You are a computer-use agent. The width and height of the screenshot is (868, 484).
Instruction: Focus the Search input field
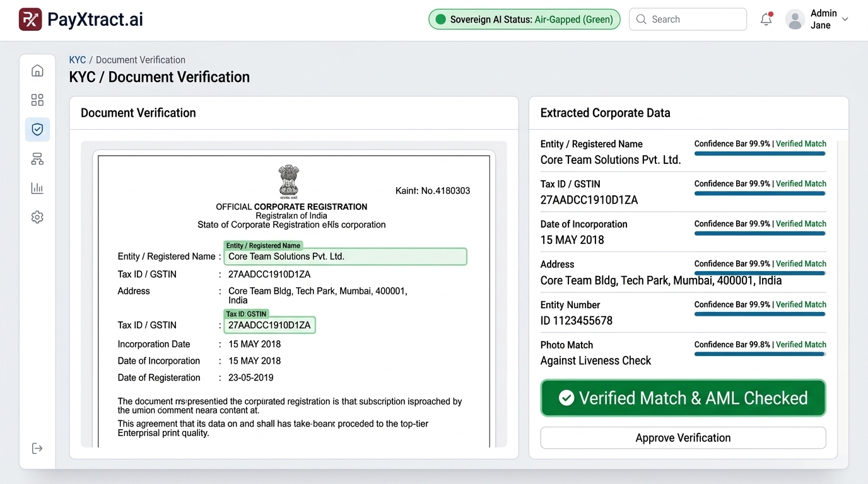click(688, 20)
